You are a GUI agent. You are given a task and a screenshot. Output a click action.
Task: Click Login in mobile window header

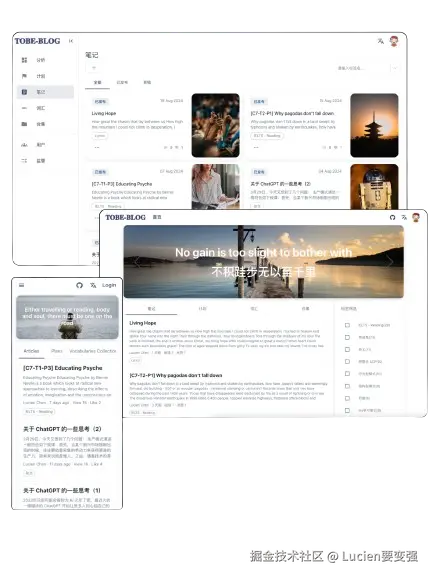109,285
